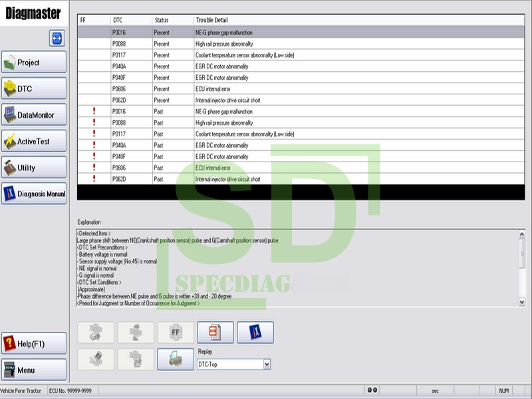Click red exclamation icon on Past P0088 row
Image resolution: width=532 pixels, height=399 pixels.
(94, 122)
